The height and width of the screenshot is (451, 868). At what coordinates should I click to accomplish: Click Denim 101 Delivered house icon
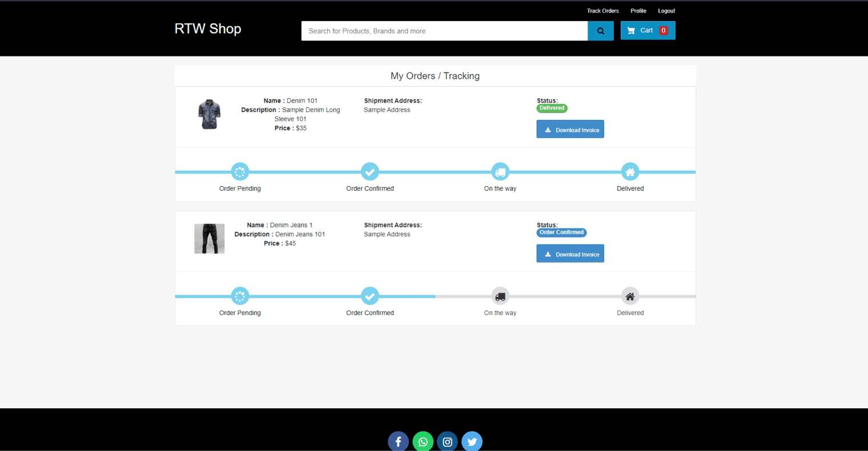[x=630, y=172]
